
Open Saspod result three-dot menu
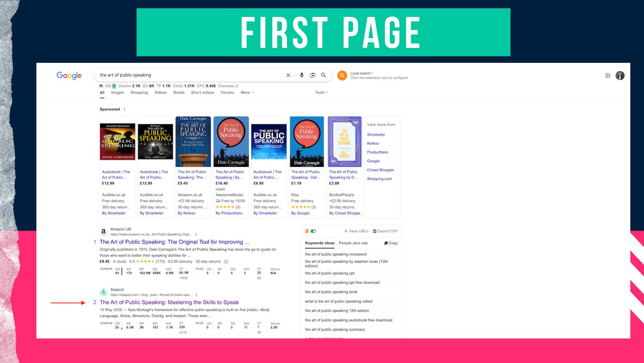coord(196,295)
